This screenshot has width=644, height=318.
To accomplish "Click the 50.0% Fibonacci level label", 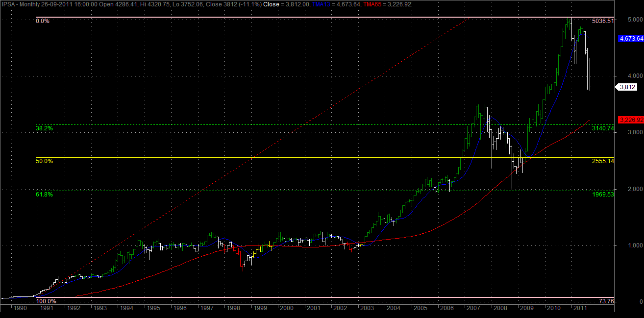I will pos(45,161).
